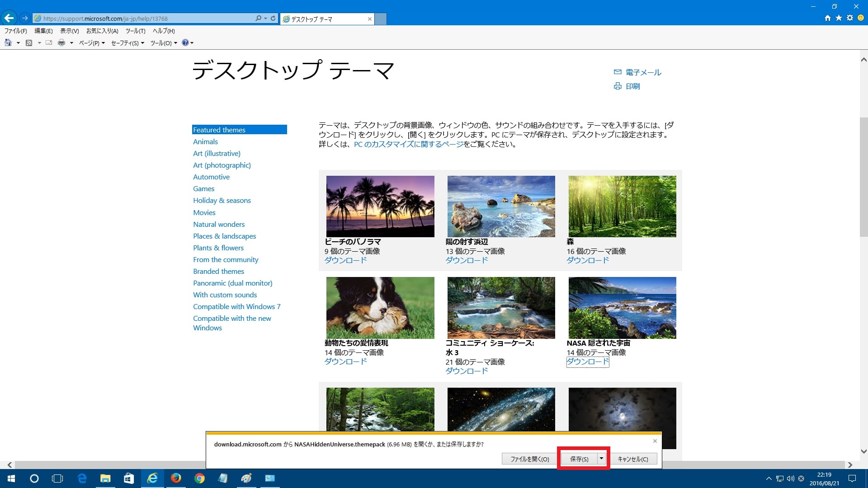
Task: Click the horizontal scrollbar right arrow
Action: 850,465
